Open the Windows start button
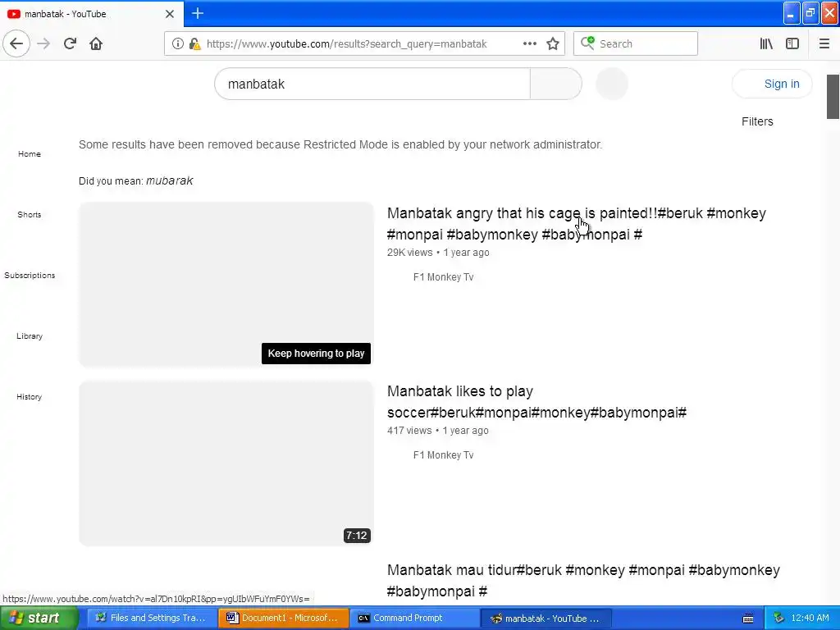Image resolution: width=840 pixels, height=630 pixels. [x=38, y=619]
